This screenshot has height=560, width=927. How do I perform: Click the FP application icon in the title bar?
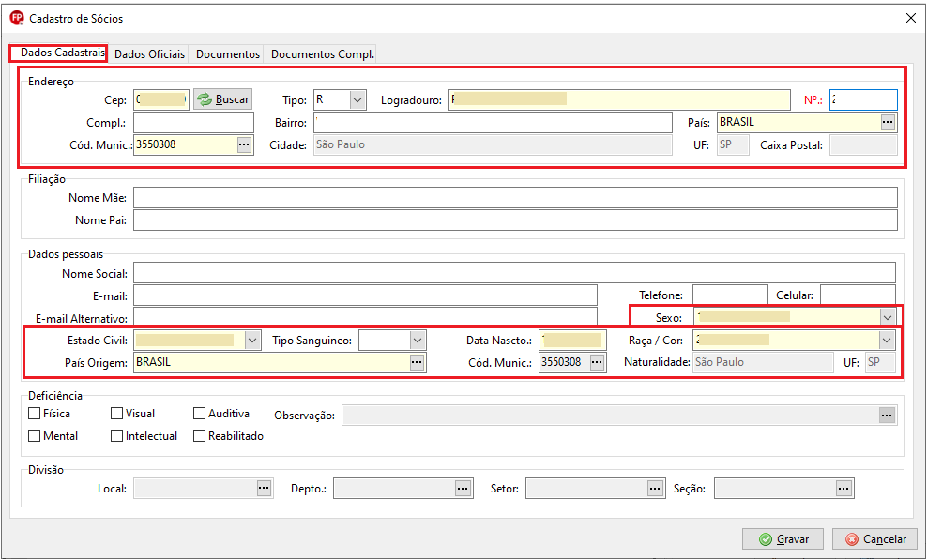pyautogui.click(x=17, y=19)
